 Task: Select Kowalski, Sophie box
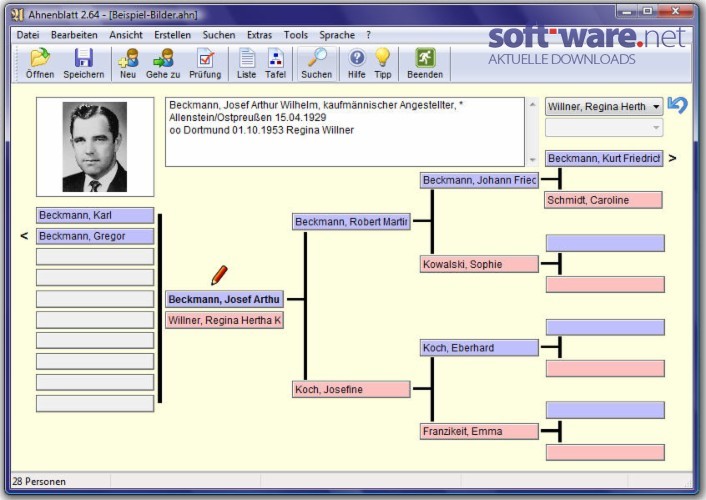479,264
